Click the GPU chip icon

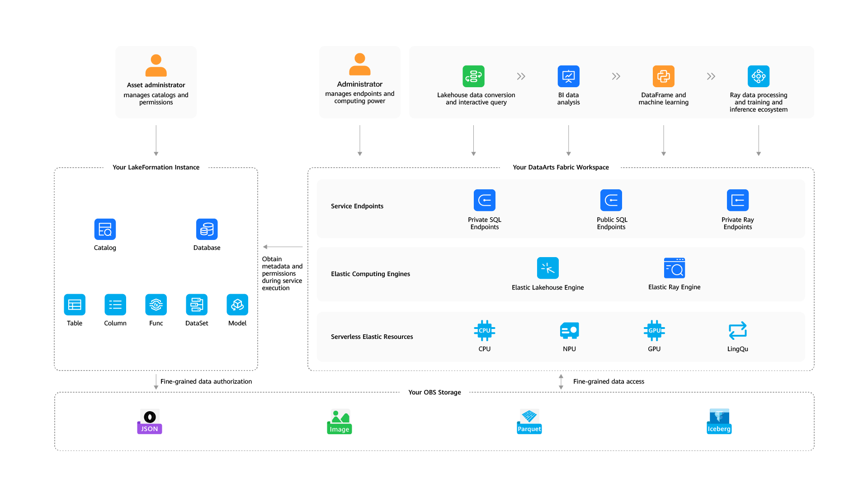coord(654,331)
